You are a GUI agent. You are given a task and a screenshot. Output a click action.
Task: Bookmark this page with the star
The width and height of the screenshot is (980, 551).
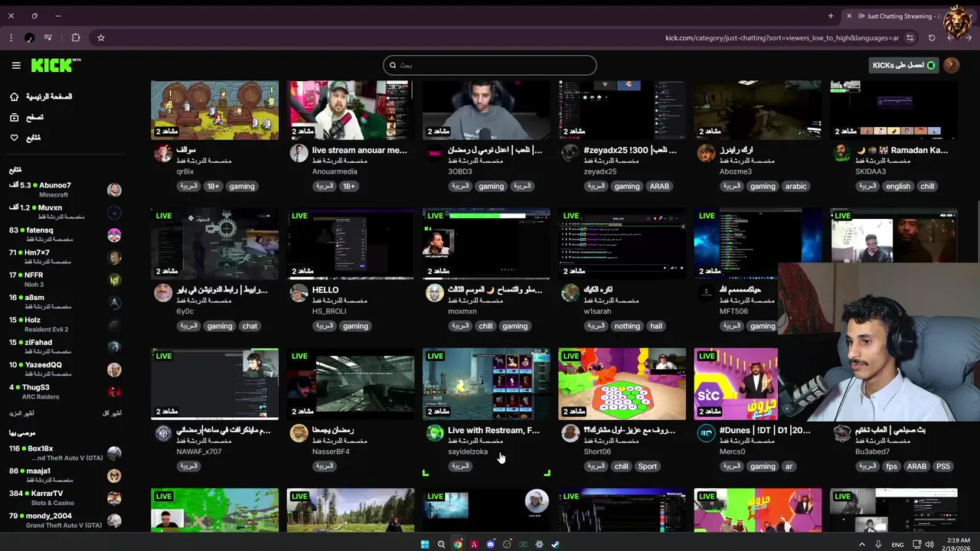click(x=100, y=37)
